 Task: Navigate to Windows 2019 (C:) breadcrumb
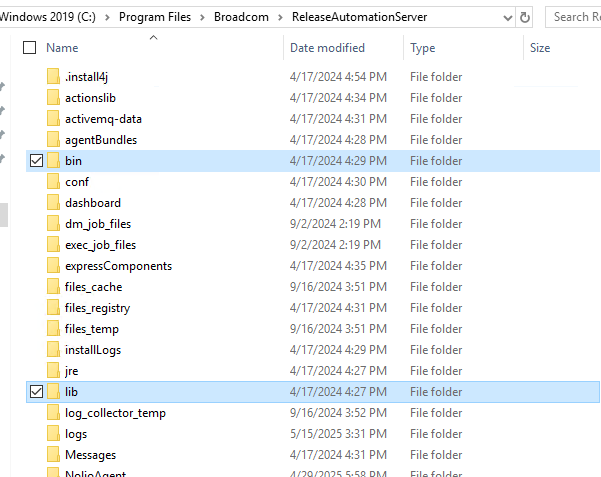coord(48,17)
